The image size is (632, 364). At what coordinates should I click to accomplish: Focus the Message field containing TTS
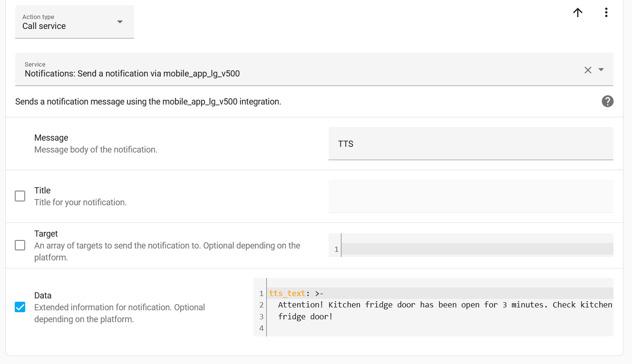point(470,144)
